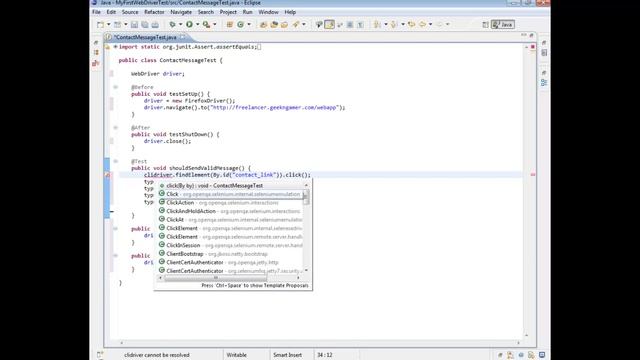Toggle Show Whitespace Characters button

pos(361,24)
